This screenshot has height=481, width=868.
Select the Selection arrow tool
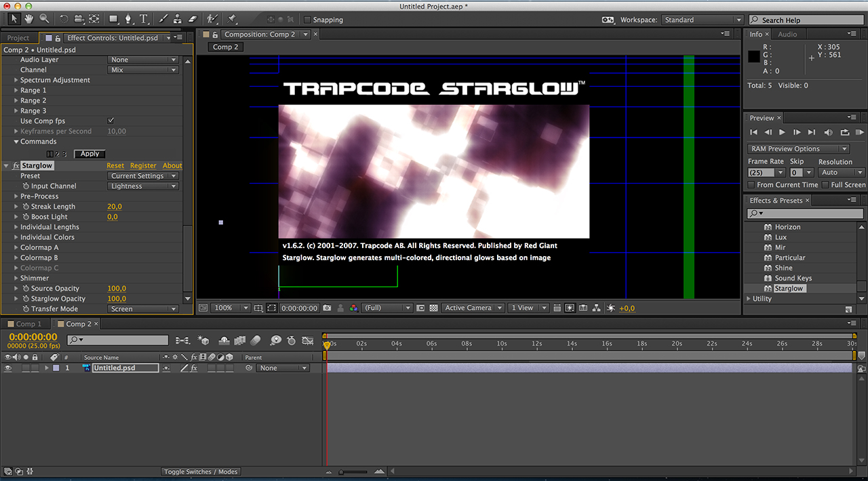(x=14, y=19)
